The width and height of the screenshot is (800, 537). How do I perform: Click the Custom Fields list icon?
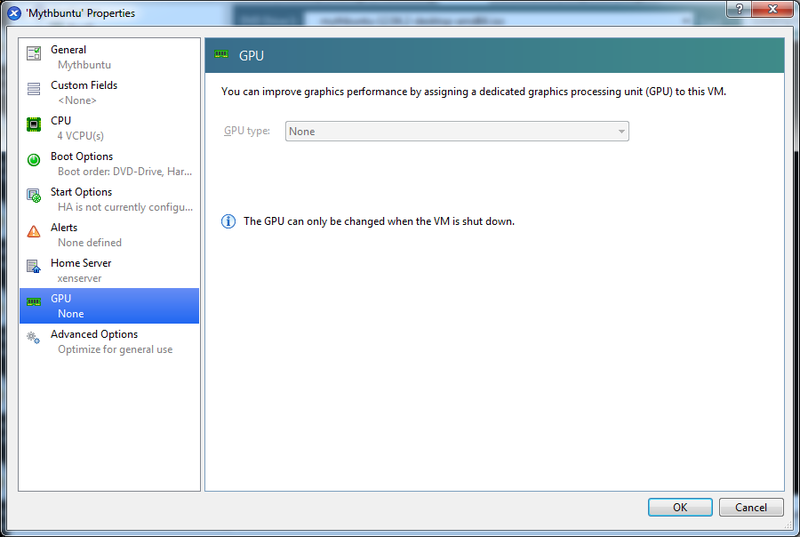coord(34,89)
